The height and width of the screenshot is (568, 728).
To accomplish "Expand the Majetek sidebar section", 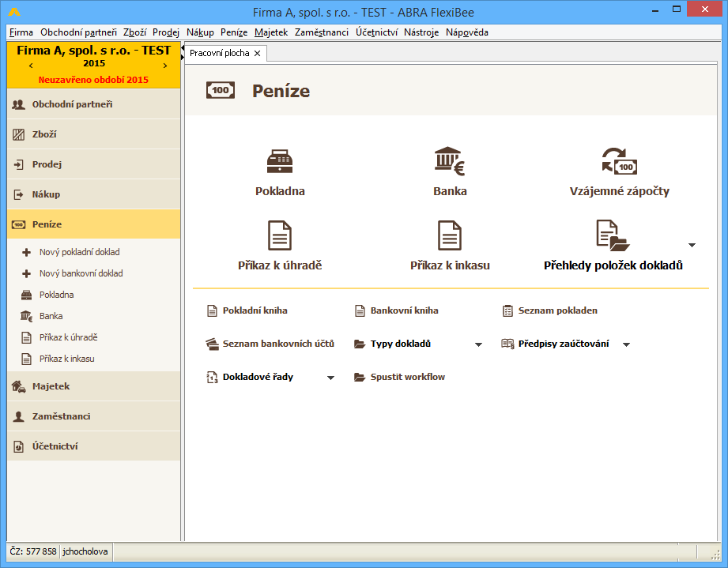I will click(51, 386).
